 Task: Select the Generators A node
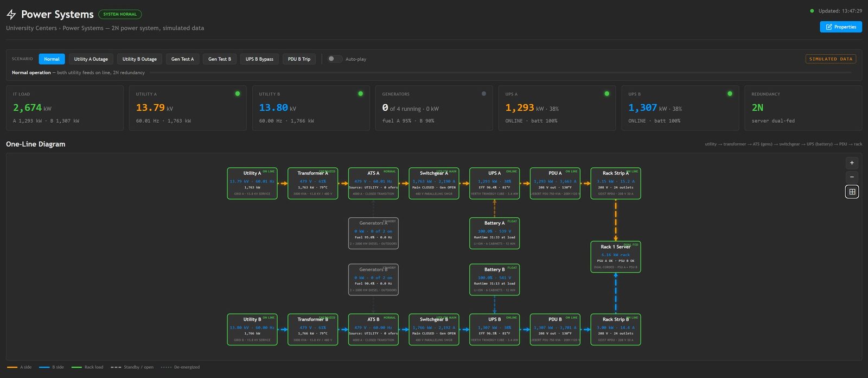373,233
